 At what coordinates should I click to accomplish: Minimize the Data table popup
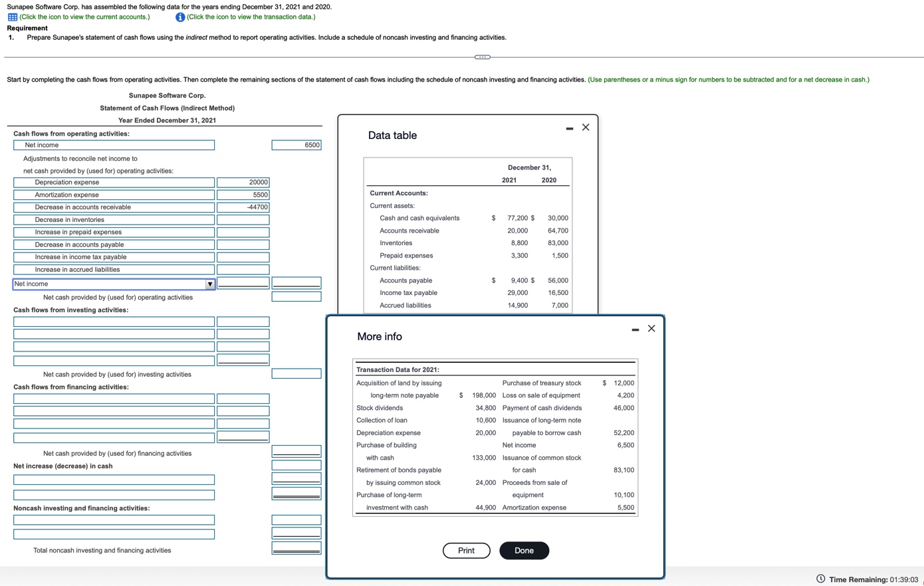570,128
